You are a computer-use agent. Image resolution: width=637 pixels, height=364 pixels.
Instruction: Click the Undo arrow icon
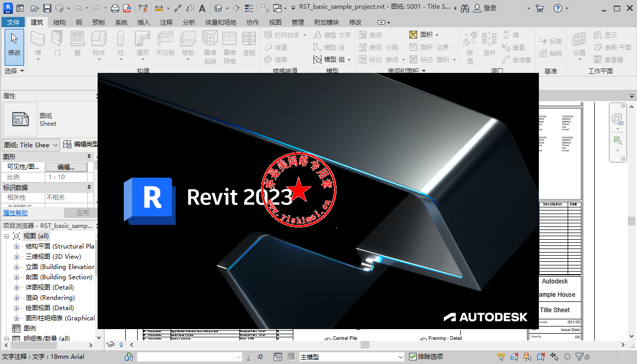tap(78, 8)
